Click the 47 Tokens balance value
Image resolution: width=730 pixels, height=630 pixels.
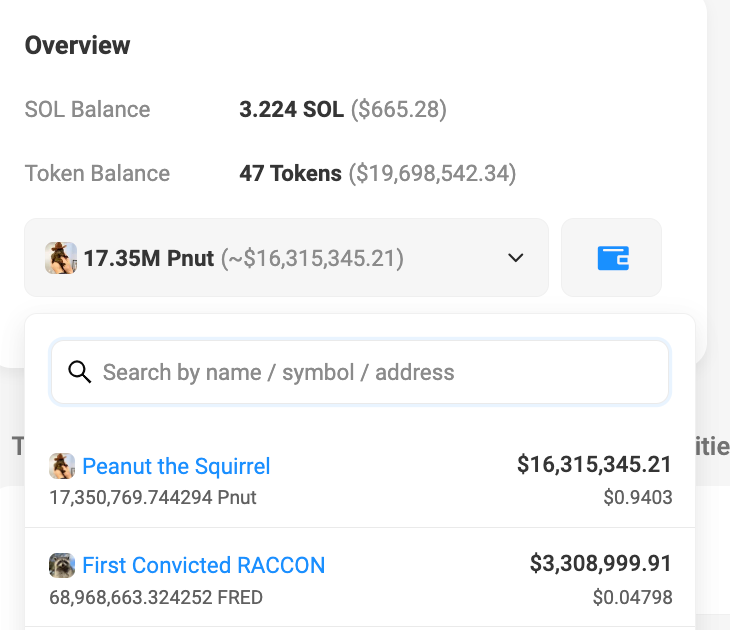coord(290,173)
